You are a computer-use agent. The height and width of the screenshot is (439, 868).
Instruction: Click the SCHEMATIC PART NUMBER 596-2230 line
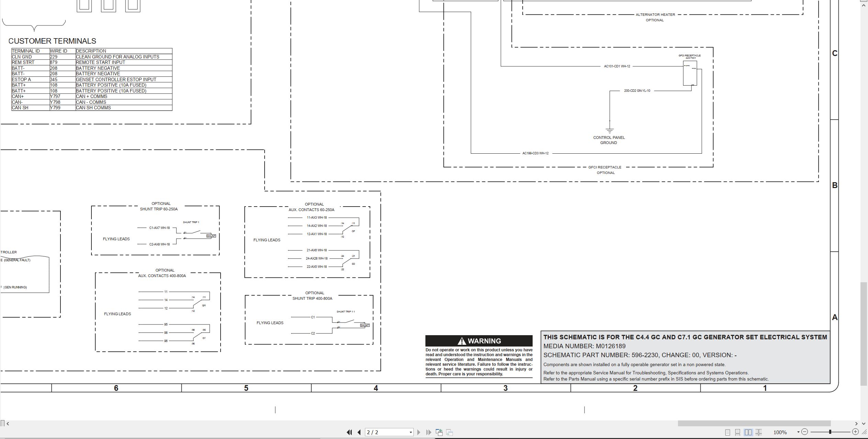640,355
